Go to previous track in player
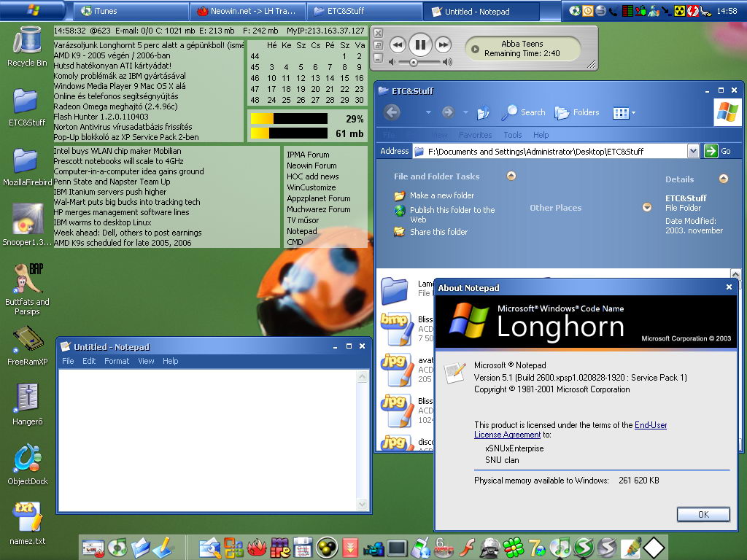Screen dimensions: 747x560 398,44
